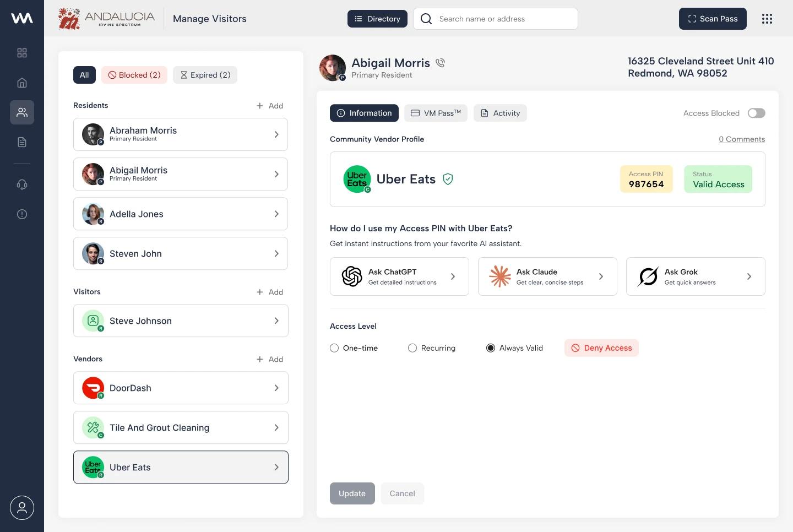This screenshot has width=793, height=532.
Task: Switch to the VM Pass tab
Action: click(436, 113)
